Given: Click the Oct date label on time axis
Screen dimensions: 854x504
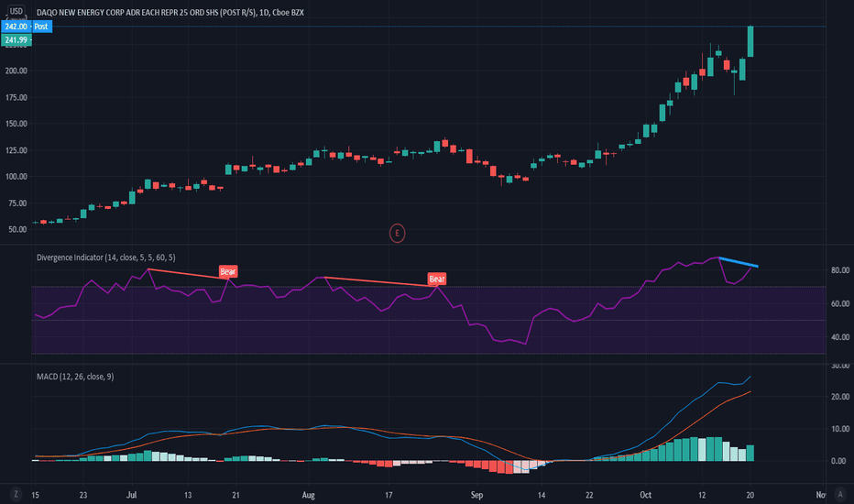Looking at the screenshot, I should coord(645,495).
